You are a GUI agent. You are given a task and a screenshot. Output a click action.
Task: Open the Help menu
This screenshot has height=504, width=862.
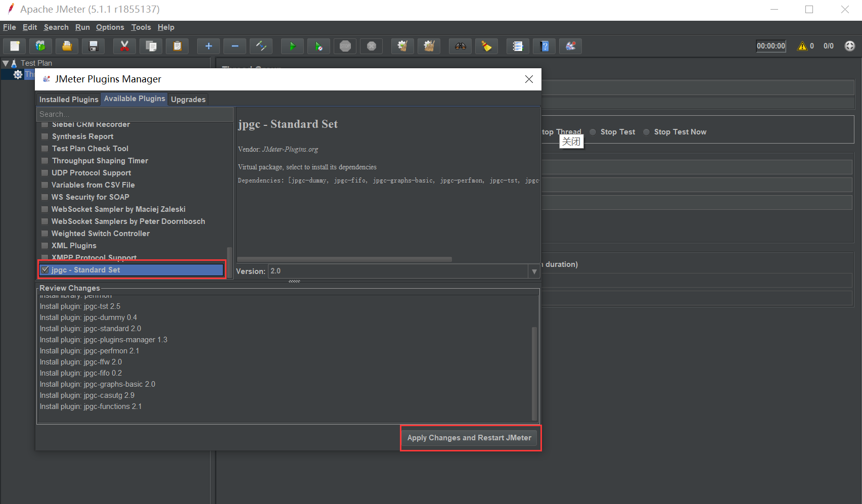(166, 27)
